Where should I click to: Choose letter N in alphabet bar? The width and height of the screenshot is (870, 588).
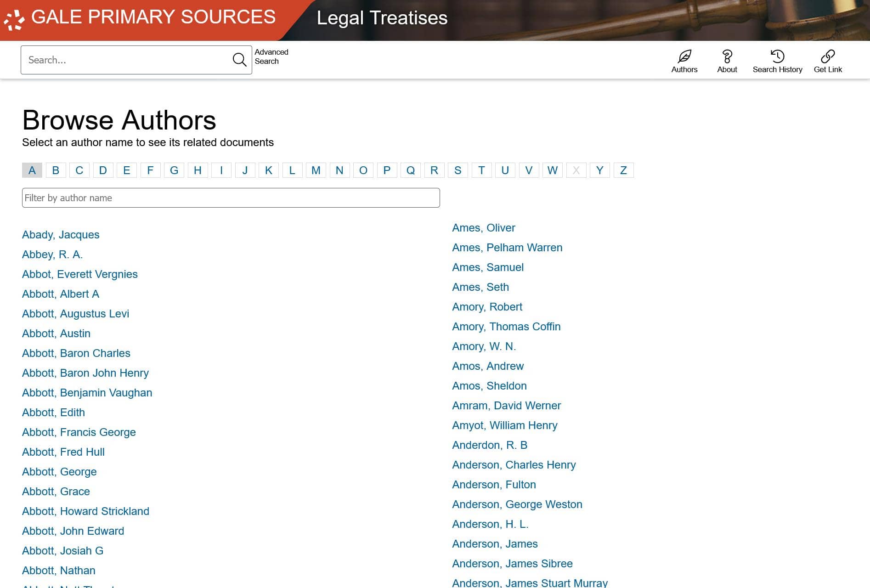(339, 170)
